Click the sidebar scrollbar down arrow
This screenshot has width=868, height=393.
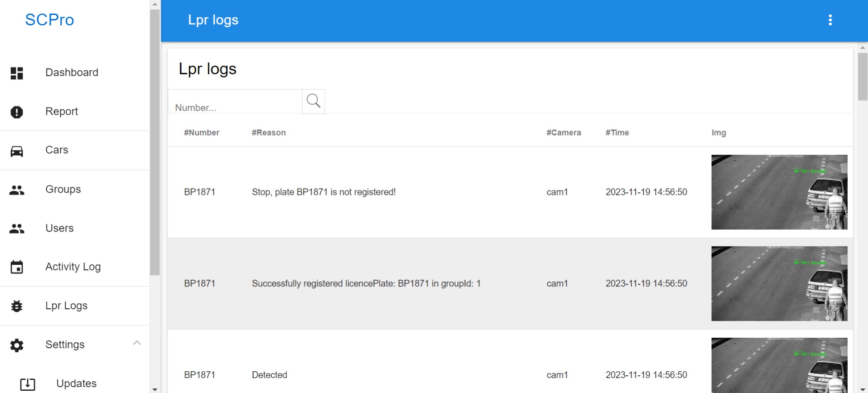tap(155, 389)
